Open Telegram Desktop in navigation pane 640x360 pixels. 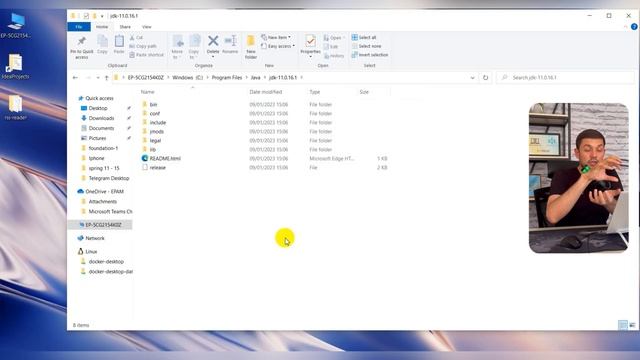coord(109,178)
